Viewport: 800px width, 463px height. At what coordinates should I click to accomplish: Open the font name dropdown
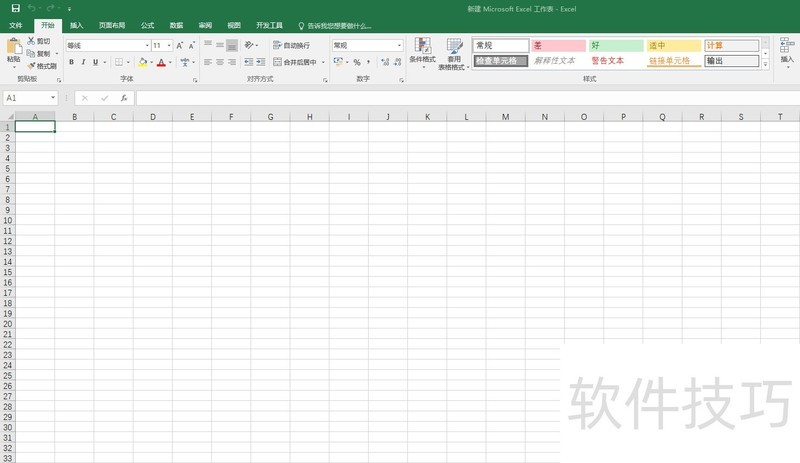tap(147, 45)
